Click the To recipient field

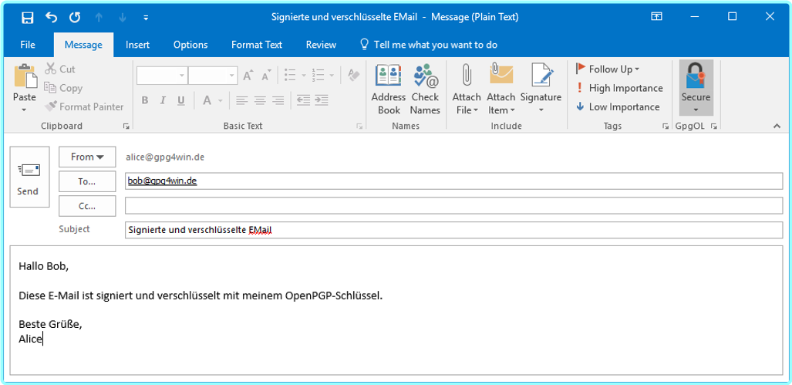click(x=454, y=181)
